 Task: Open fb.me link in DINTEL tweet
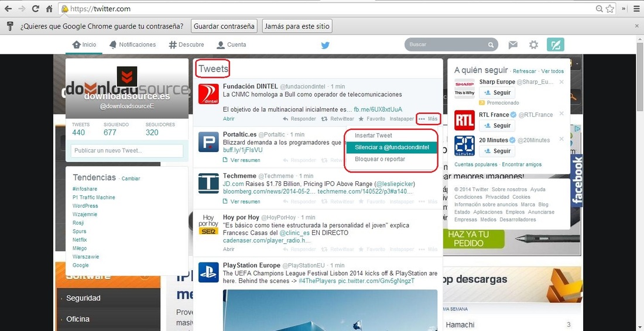(378, 109)
